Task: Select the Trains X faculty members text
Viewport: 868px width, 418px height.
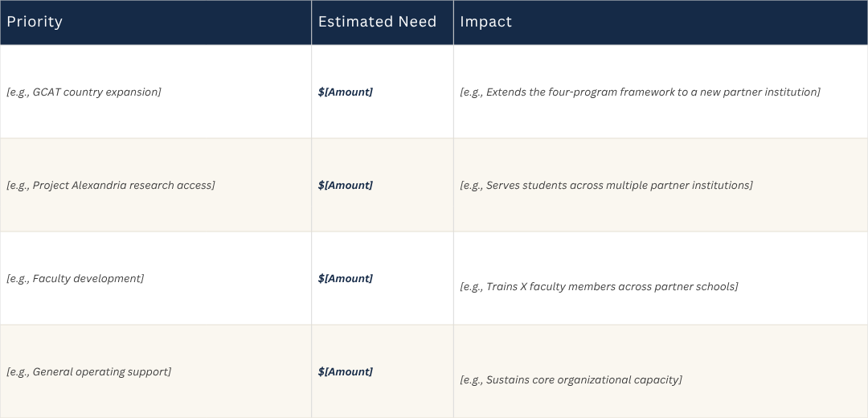Action: pos(599,287)
